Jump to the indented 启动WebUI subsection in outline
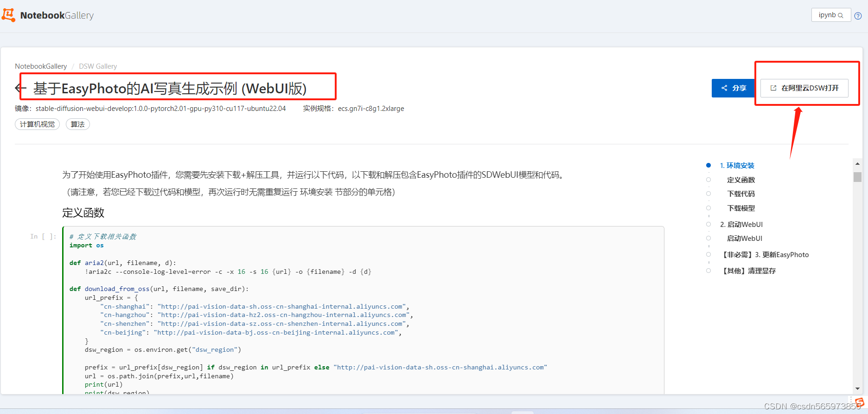This screenshot has height=414, width=868. pos(745,238)
